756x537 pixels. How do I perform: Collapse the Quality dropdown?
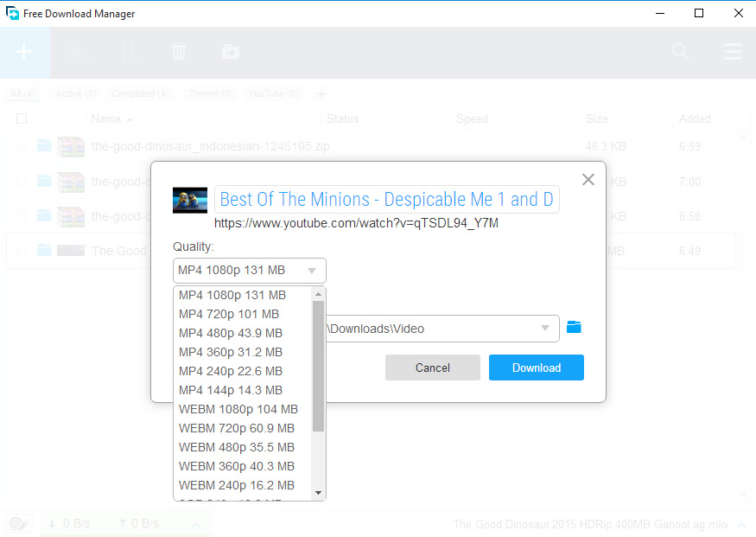pos(314,271)
